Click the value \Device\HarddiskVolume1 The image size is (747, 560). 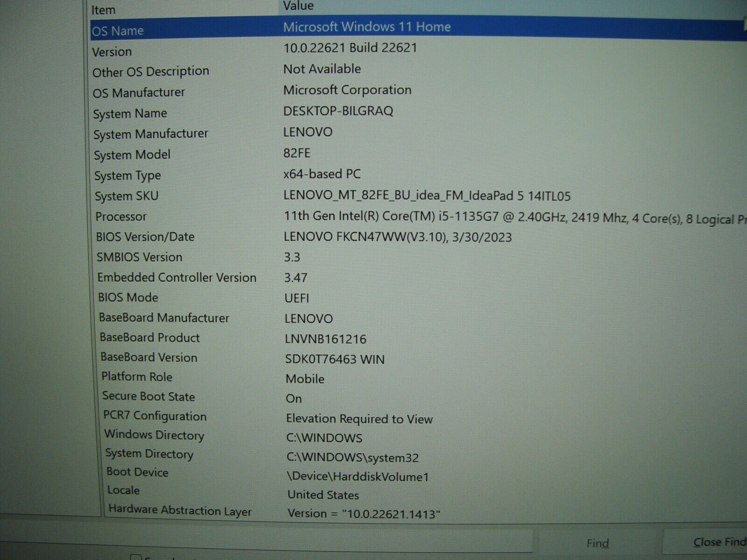[359, 477]
